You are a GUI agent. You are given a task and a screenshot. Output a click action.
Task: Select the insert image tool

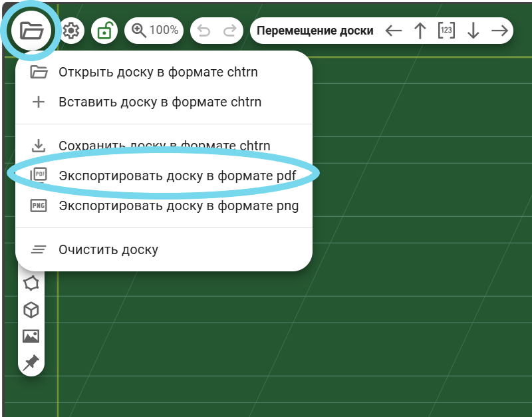coord(31,336)
